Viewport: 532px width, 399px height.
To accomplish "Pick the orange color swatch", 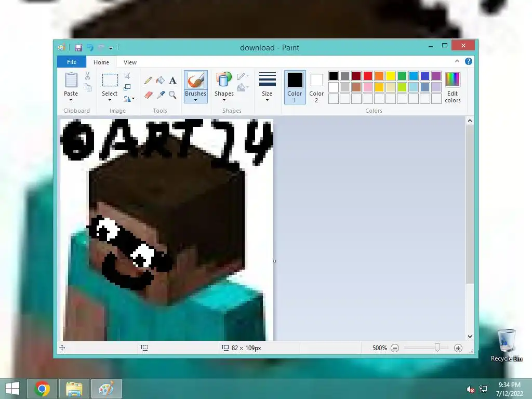I will [379, 76].
